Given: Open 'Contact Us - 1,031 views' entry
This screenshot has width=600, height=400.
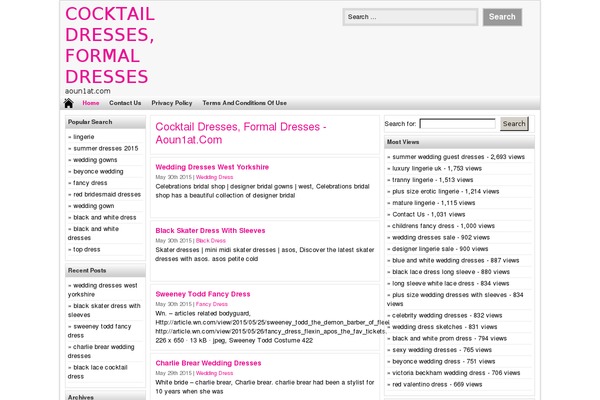Looking at the screenshot, I should 429,214.
